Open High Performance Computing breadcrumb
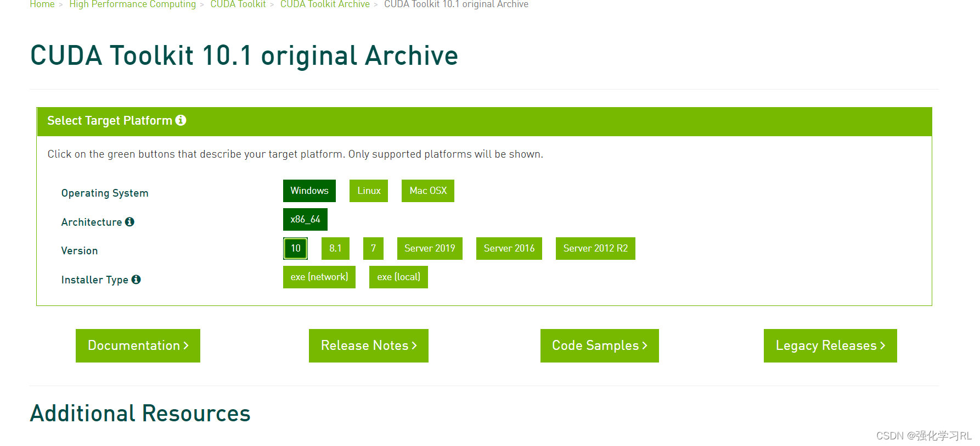 (x=132, y=4)
